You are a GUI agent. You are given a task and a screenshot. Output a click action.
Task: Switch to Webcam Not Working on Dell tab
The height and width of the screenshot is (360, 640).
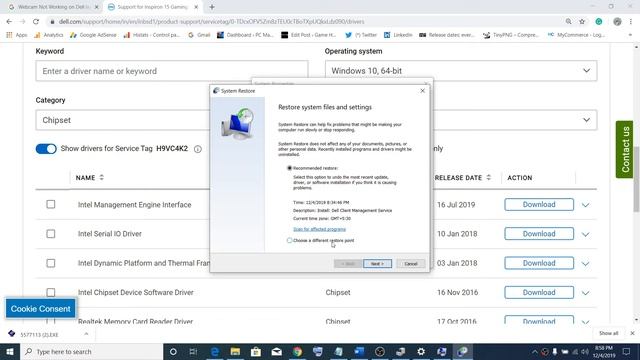(x=54, y=7)
